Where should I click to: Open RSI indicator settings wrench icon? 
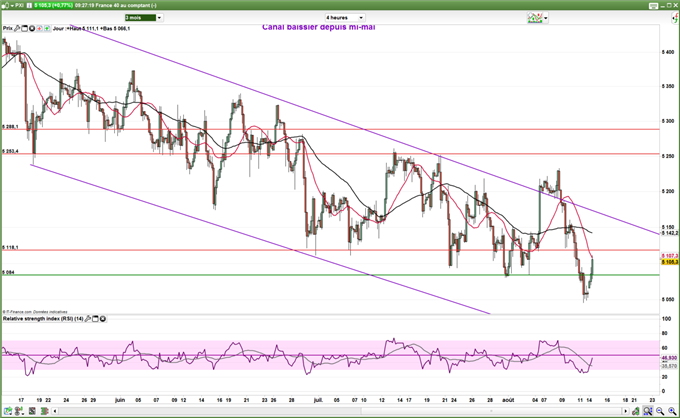[x=88, y=319]
